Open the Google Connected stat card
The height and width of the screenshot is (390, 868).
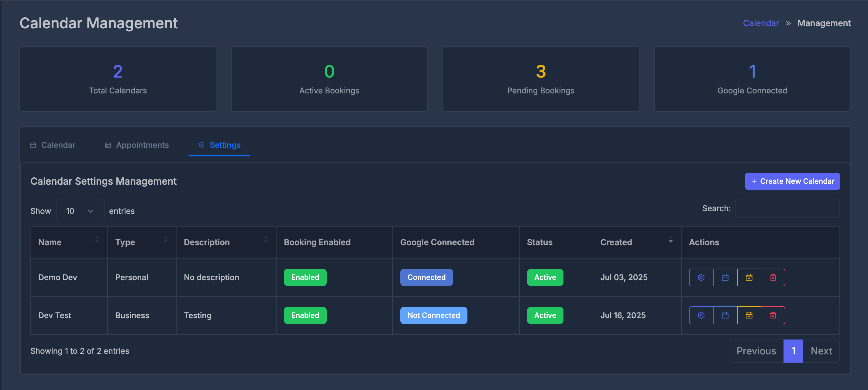(x=752, y=79)
